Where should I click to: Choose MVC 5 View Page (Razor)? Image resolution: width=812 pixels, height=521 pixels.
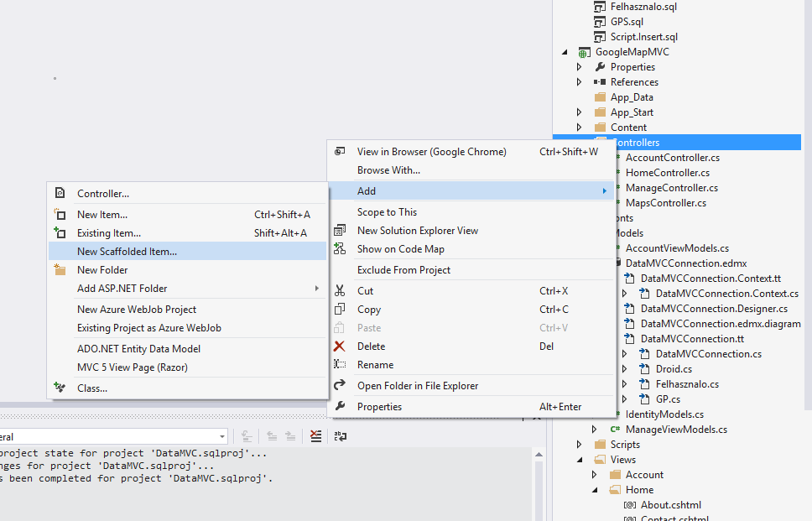coord(187,367)
